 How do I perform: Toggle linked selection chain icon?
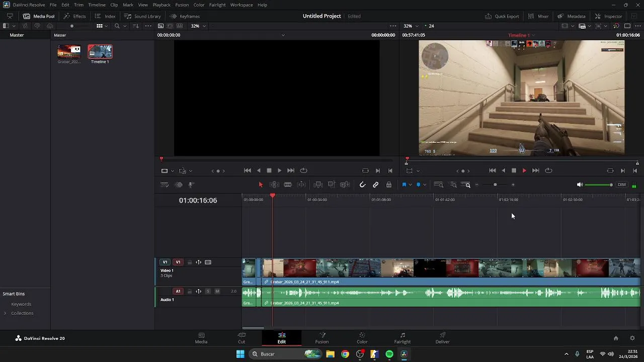pos(375,185)
